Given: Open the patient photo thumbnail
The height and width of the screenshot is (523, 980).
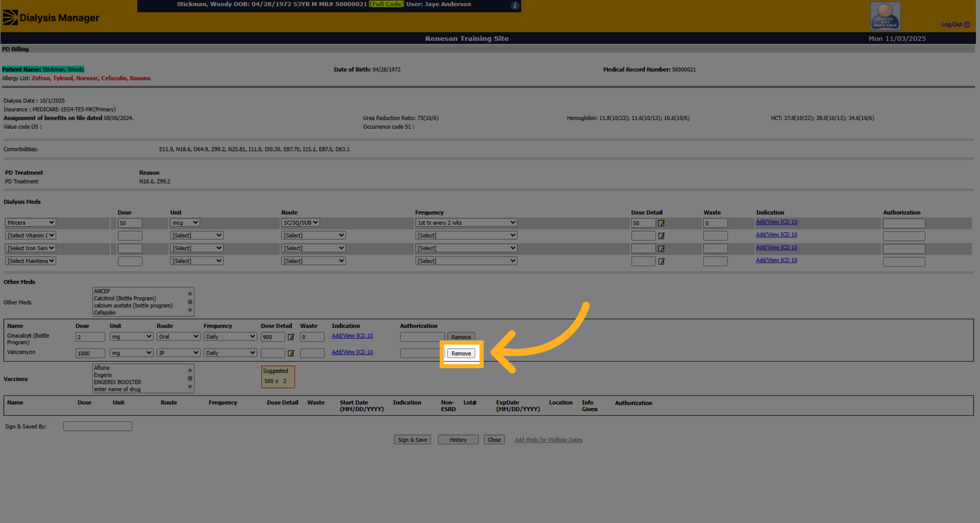Looking at the screenshot, I should (885, 16).
